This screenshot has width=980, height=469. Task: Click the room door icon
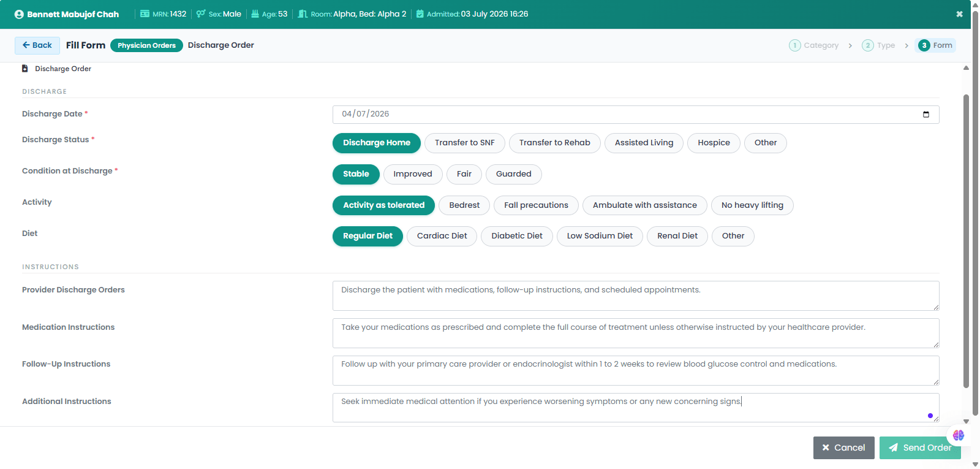tap(303, 13)
